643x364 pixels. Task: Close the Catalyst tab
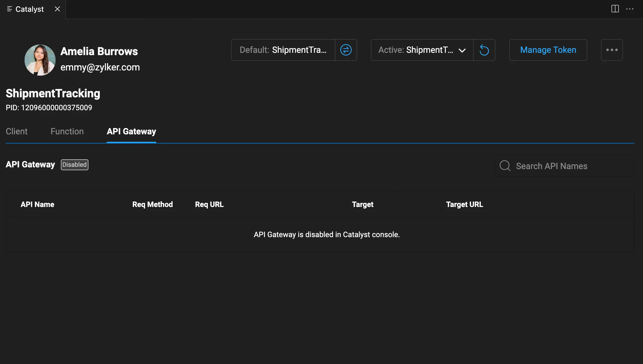pyautogui.click(x=57, y=9)
